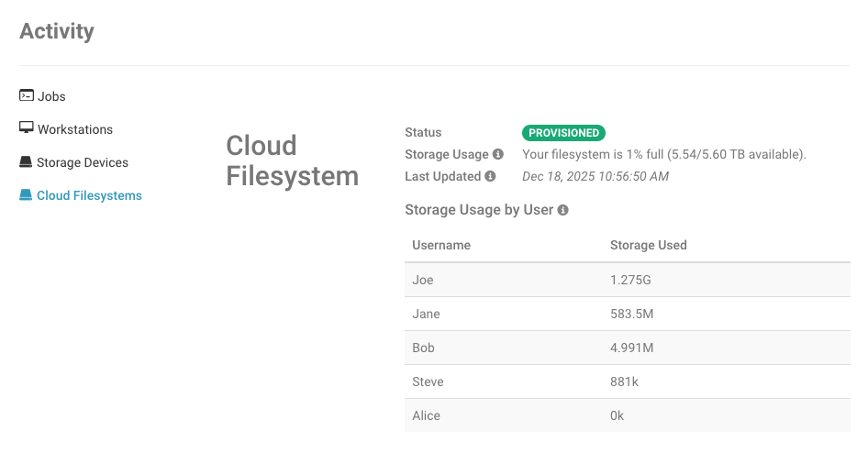868x464 pixels.
Task: Click the Storage Devices drive icon
Action: click(27, 162)
